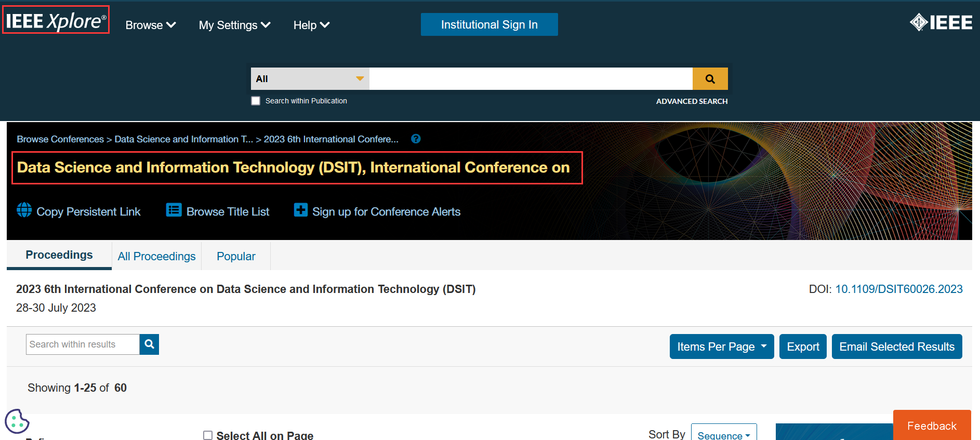This screenshot has width=980, height=440.
Task: Click the orange magnifier search button
Action: pos(710,79)
